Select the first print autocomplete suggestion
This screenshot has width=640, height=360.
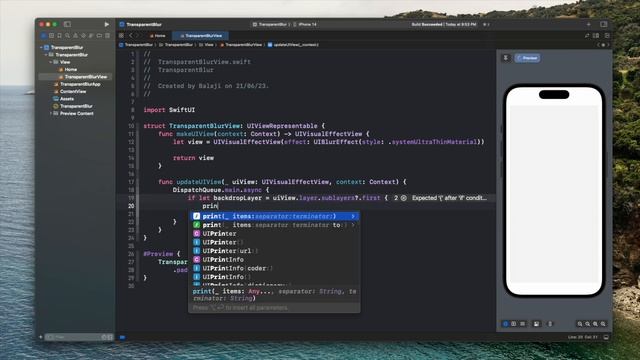[x=274, y=216]
